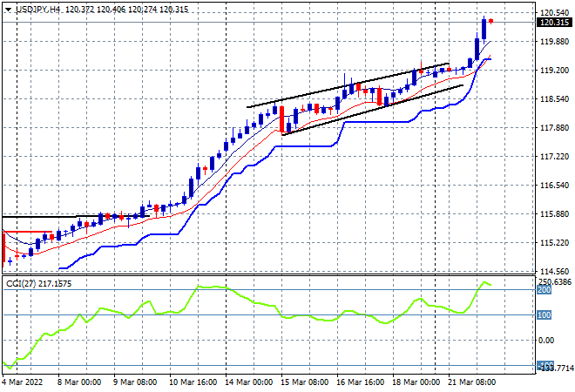Select the CCI 200 level label
Screen dimensions: 575x392
coord(545,290)
